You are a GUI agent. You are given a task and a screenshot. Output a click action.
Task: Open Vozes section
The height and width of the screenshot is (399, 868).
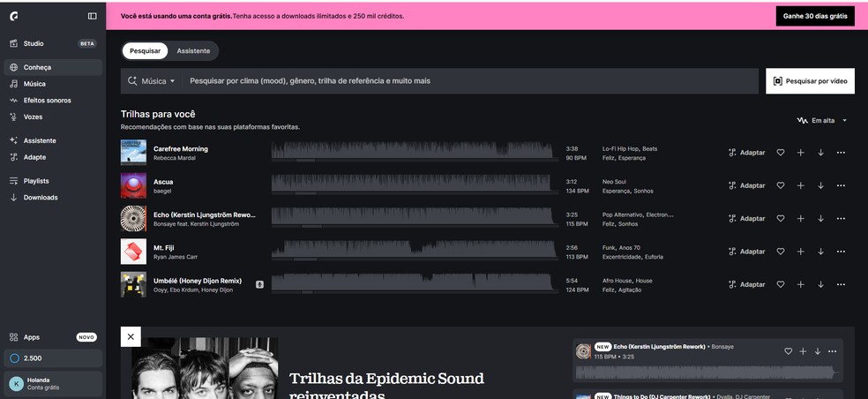(x=53, y=117)
